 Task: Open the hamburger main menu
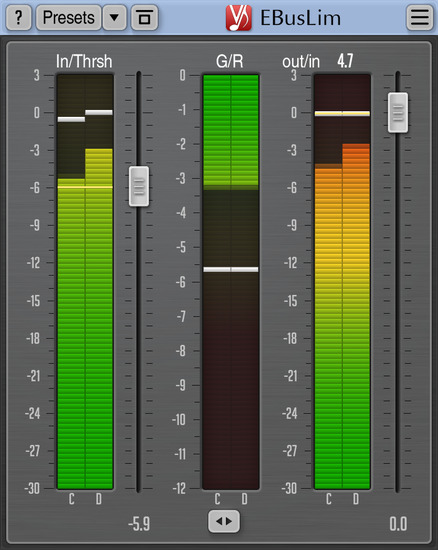tap(420, 17)
